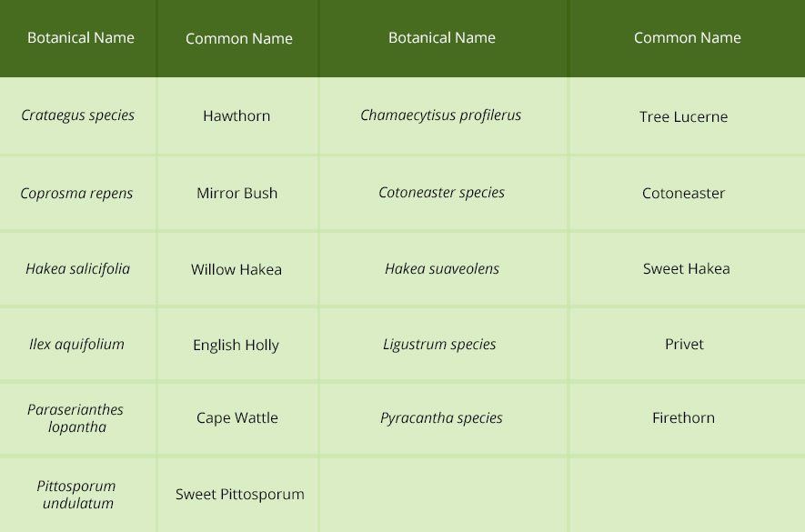Click the Cotoneaster species botanical name
The height and width of the screenshot is (532, 805).
tap(442, 193)
